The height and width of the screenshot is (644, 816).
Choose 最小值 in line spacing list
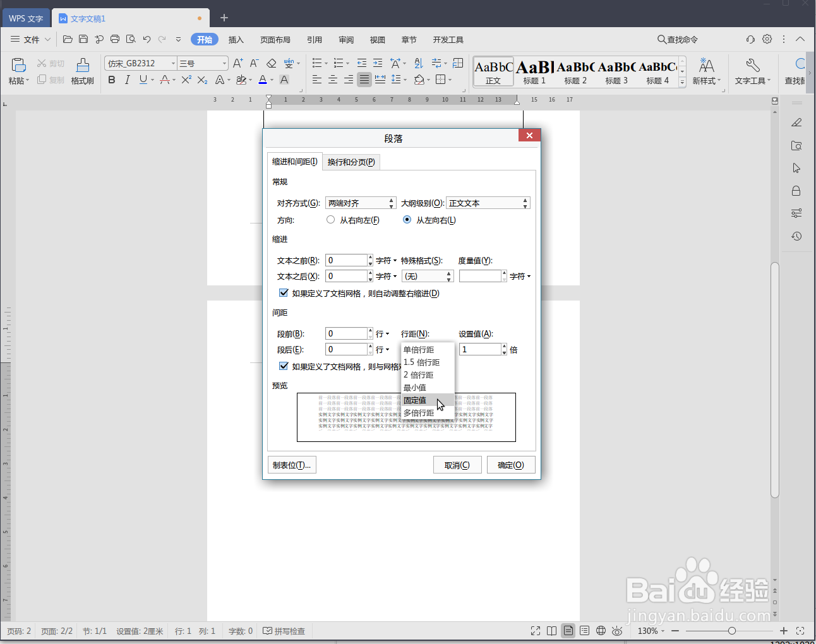coord(428,387)
